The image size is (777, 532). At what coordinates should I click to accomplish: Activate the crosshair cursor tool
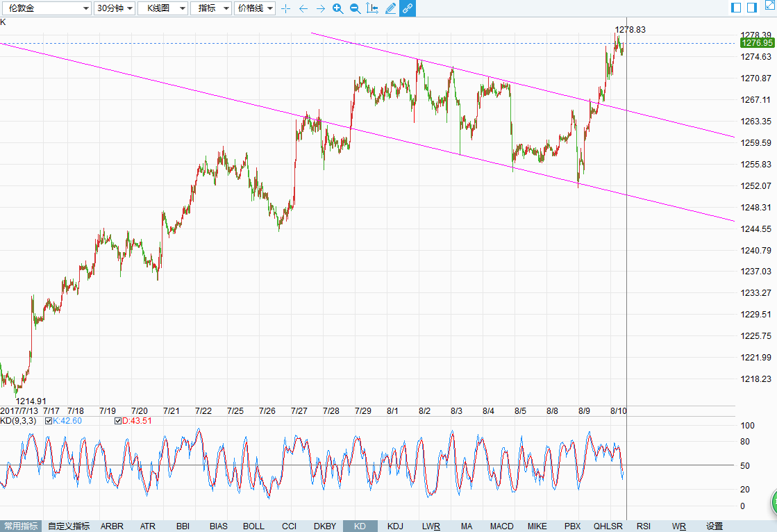coord(285,8)
